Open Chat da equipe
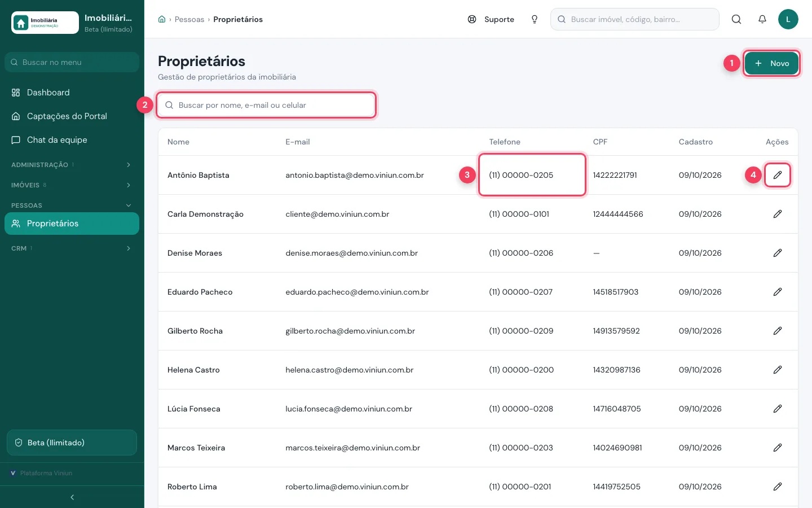Image resolution: width=812 pixels, height=508 pixels. click(72, 140)
